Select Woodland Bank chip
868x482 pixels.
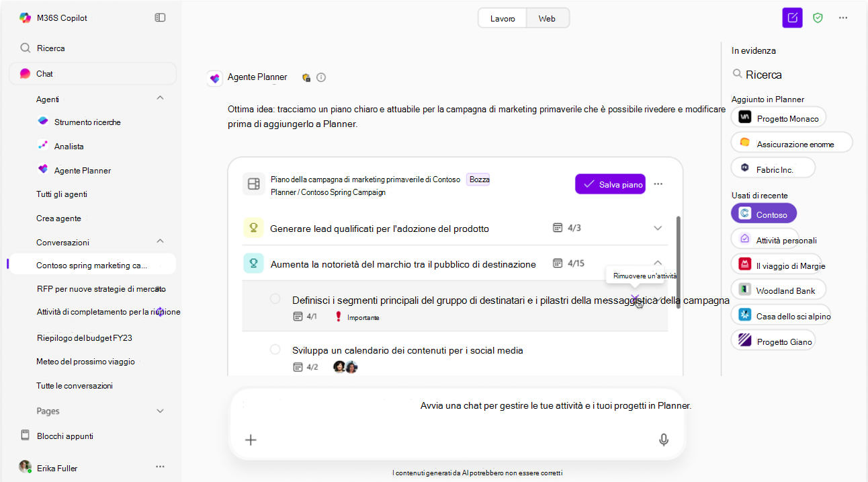coord(779,290)
